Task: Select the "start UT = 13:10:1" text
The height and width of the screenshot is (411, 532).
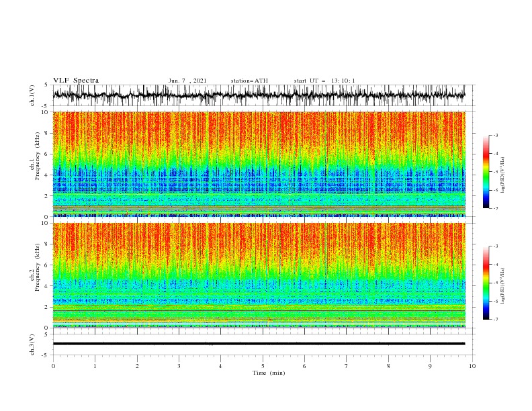Action: click(324, 81)
